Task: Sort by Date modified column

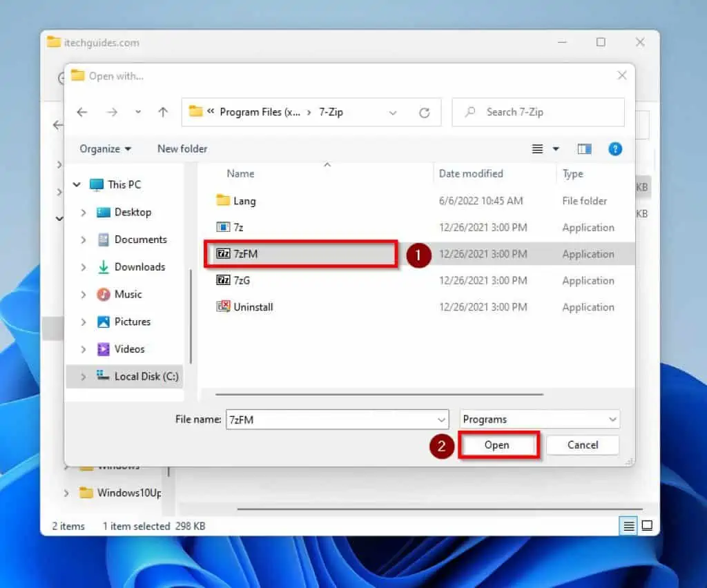Action: coord(471,173)
